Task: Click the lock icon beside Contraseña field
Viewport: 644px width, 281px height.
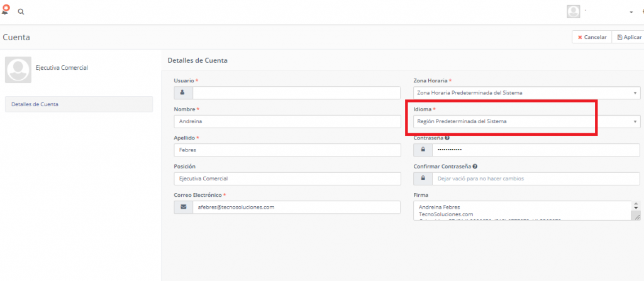Action: click(x=423, y=150)
